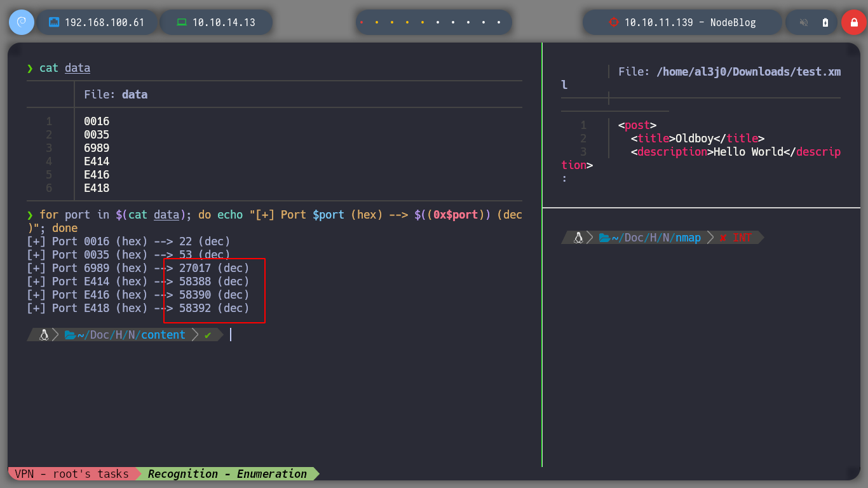Click the "File: data" header
Screen dimensions: 868x488
click(116, 95)
